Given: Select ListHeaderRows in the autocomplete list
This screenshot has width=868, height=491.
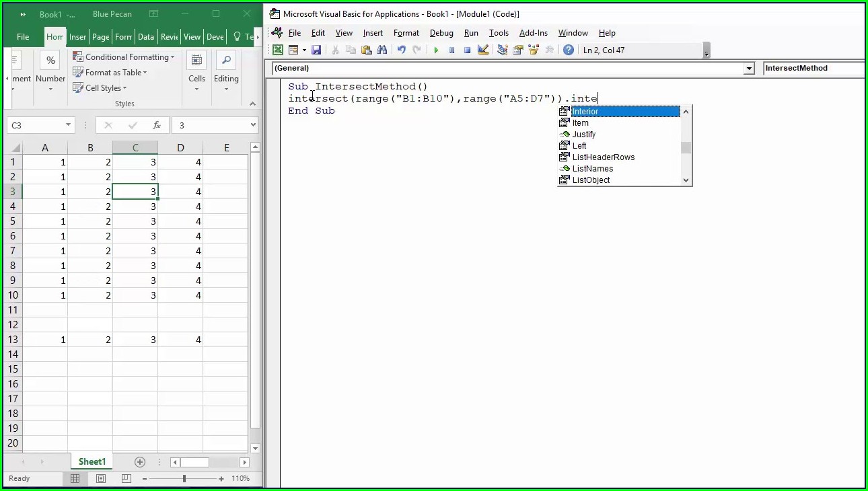Looking at the screenshot, I should [x=619, y=157].
